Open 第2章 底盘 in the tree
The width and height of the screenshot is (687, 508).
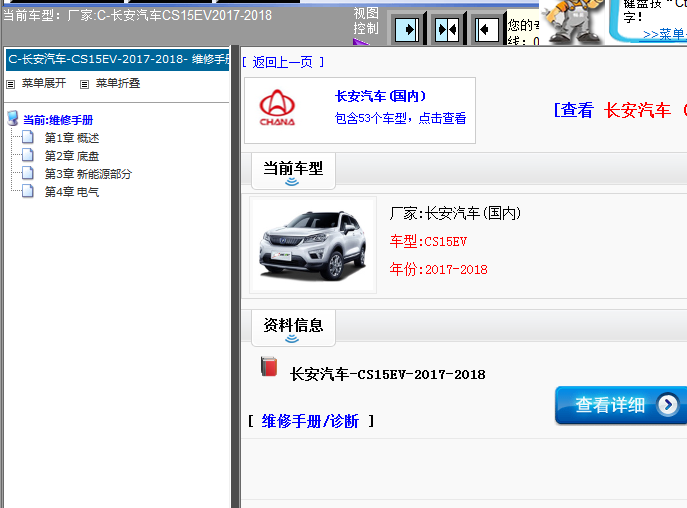(x=72, y=156)
